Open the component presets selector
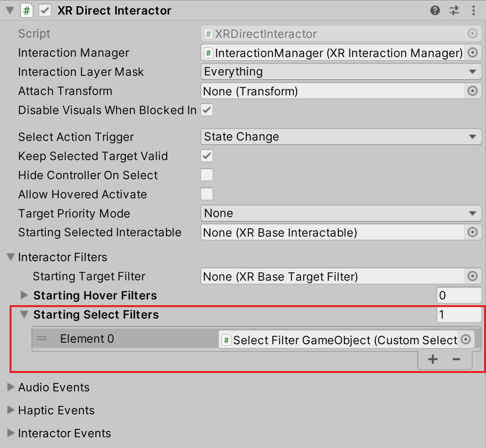Screen dimensions: 486x448 (454, 10)
